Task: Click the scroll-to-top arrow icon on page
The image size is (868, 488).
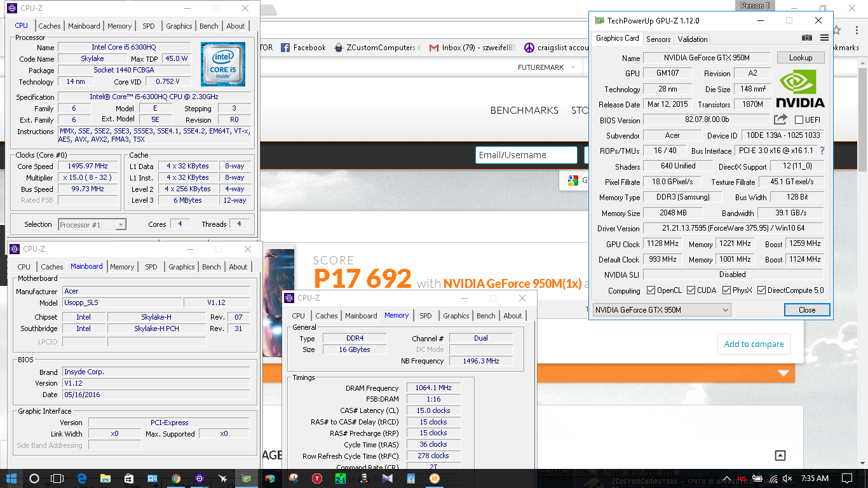Action: (780, 456)
